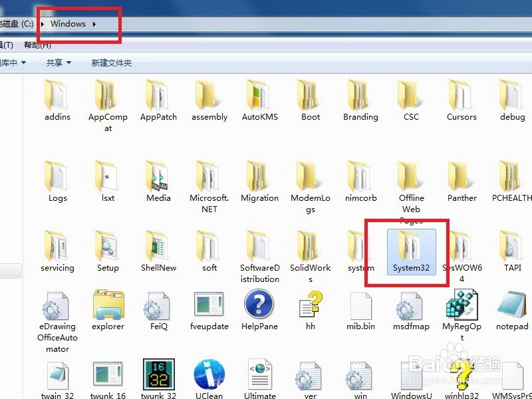Select the win settings file

coord(360,380)
